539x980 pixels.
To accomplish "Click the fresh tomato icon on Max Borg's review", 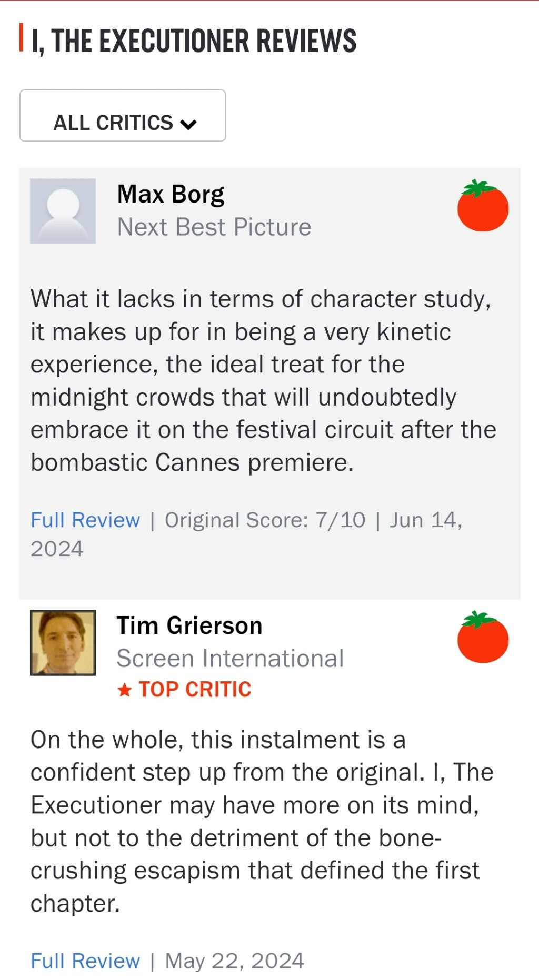I will point(483,206).
